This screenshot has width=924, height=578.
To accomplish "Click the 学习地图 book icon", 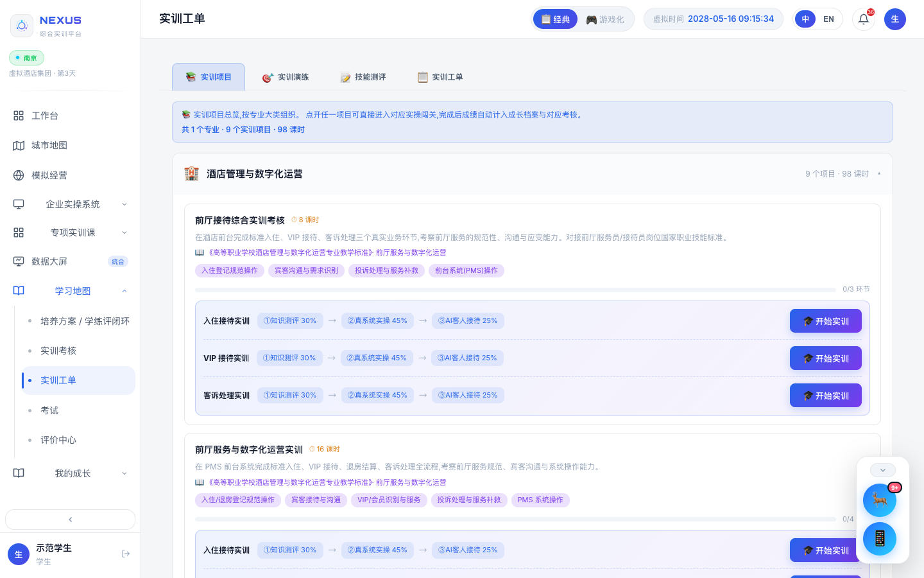I will (19, 291).
